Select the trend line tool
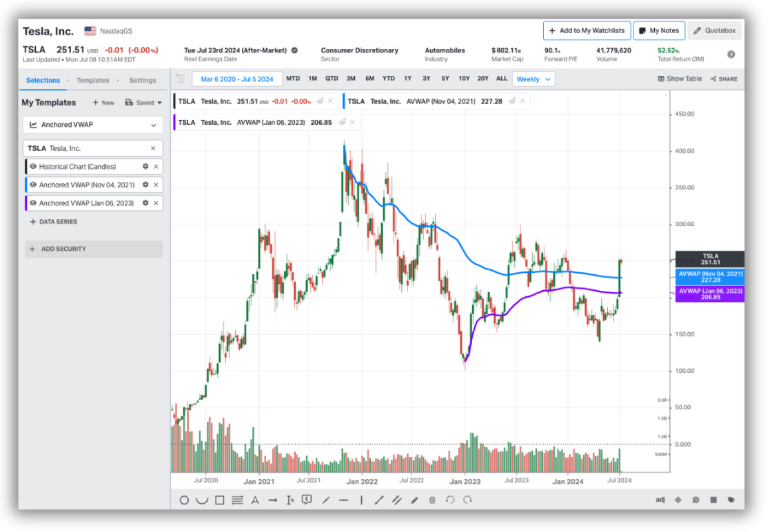The image size is (772, 532). 378,500
